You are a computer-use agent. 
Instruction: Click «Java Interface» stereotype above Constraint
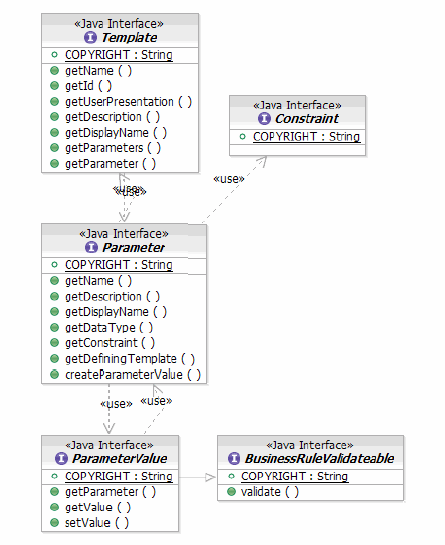pos(297,105)
